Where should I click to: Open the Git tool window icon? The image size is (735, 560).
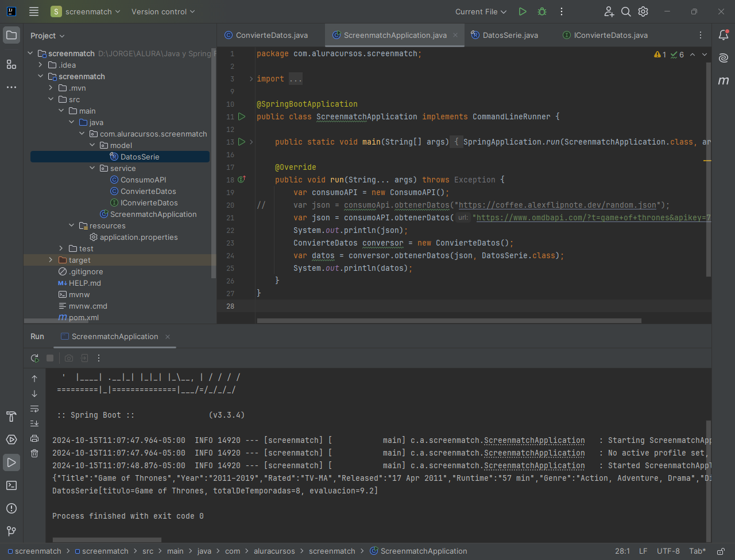(x=11, y=531)
